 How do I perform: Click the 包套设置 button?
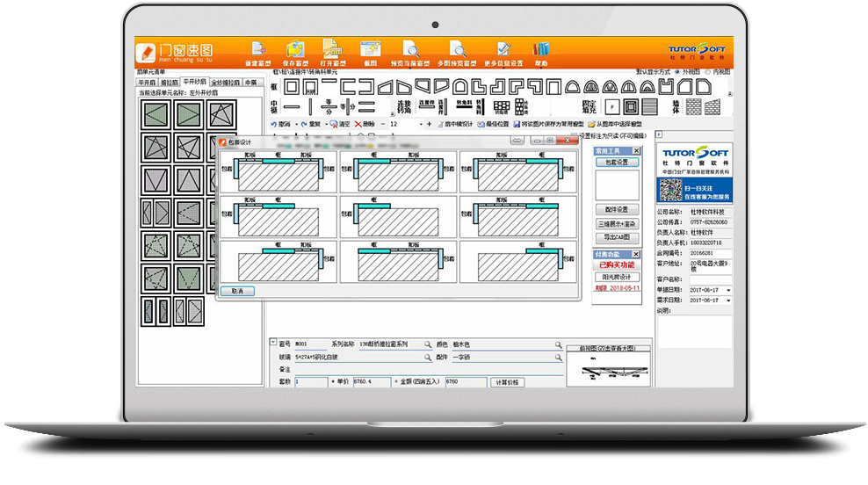(618, 163)
